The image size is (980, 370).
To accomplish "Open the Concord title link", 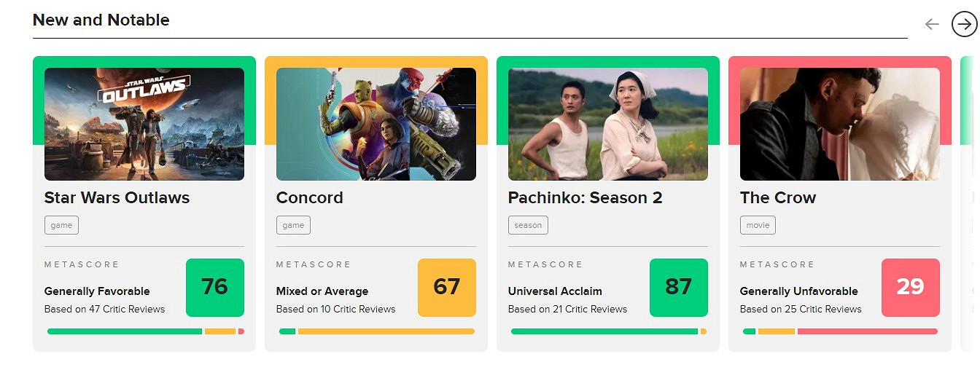I will [x=309, y=197].
